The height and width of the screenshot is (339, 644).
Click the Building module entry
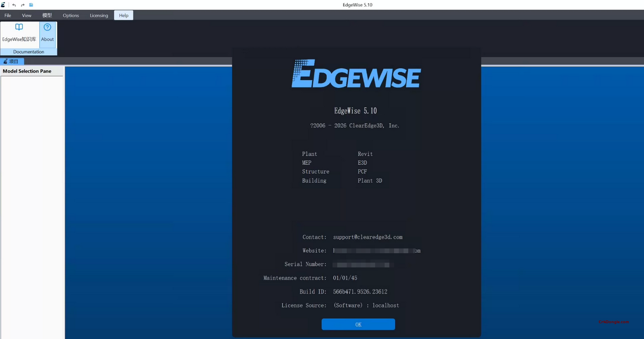pyautogui.click(x=314, y=181)
